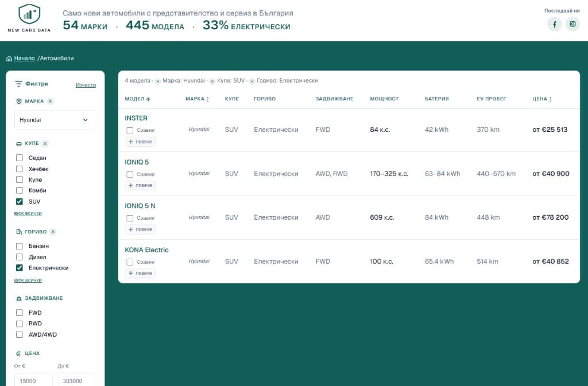This screenshot has height=386, width=588.
Task: Remove the 'Купе: SUV' filter chip
Action: [x=212, y=81]
